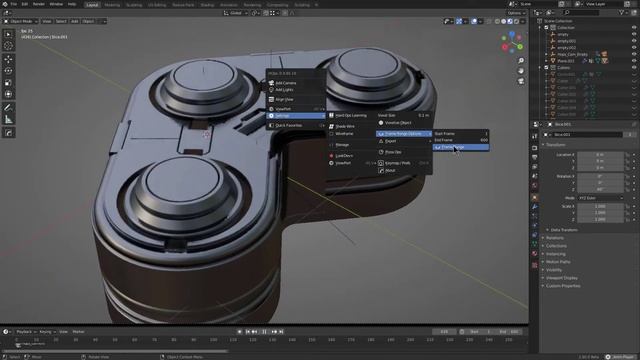Screen dimensions: 640x360
Task: Click the pan view hand icon
Action: [521, 71]
